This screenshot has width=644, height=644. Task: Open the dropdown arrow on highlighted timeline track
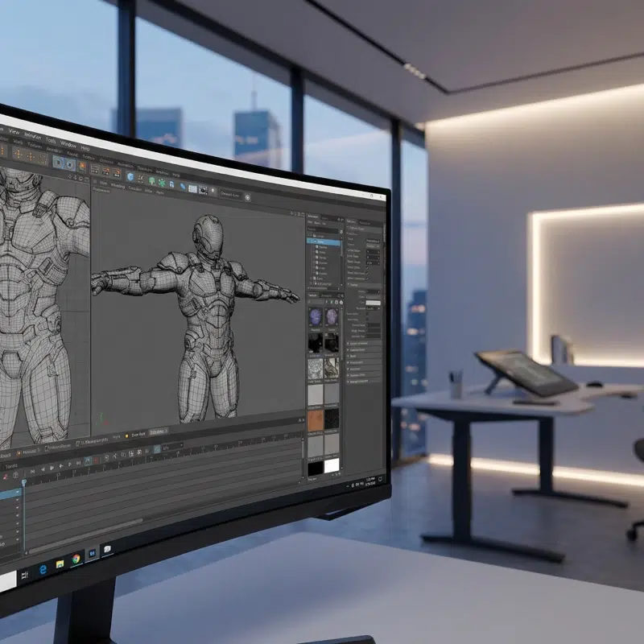coord(17,492)
